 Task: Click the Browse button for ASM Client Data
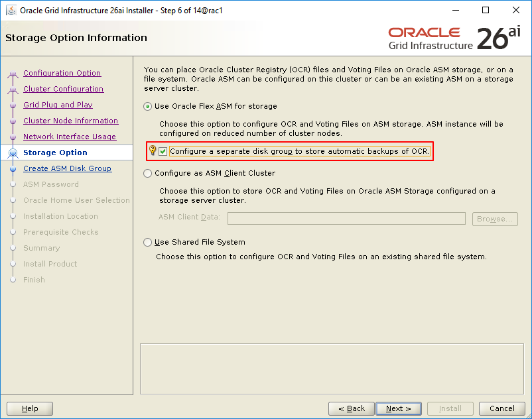click(x=495, y=219)
